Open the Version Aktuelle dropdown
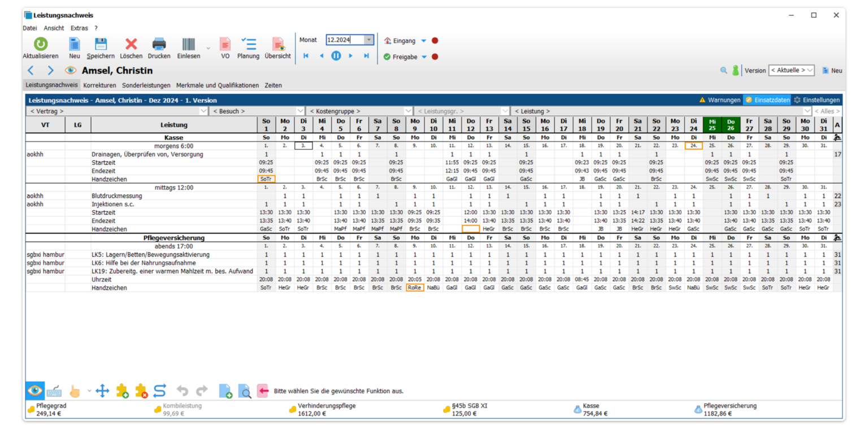Viewport: 868px width, 440px height. point(791,71)
